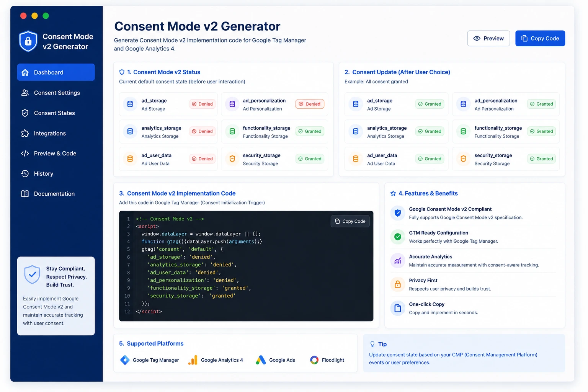Go to Consent Settings
This screenshot has width=588, height=392.
click(x=56, y=93)
